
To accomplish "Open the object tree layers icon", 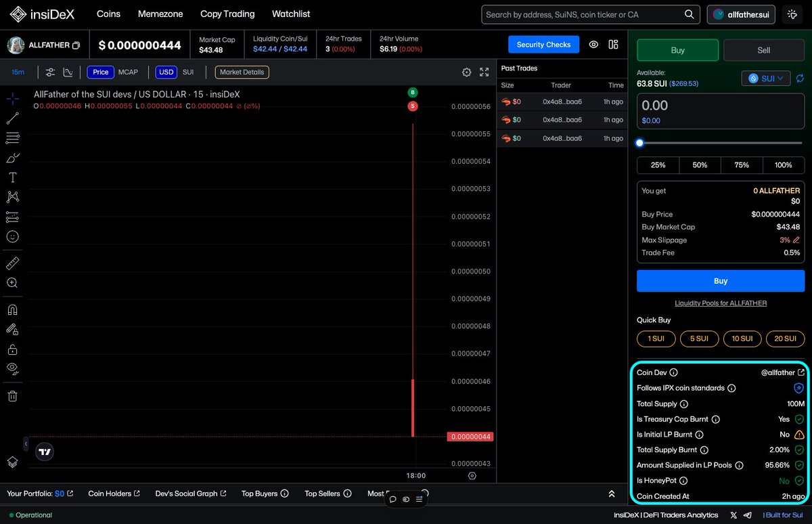I will [x=12, y=462].
